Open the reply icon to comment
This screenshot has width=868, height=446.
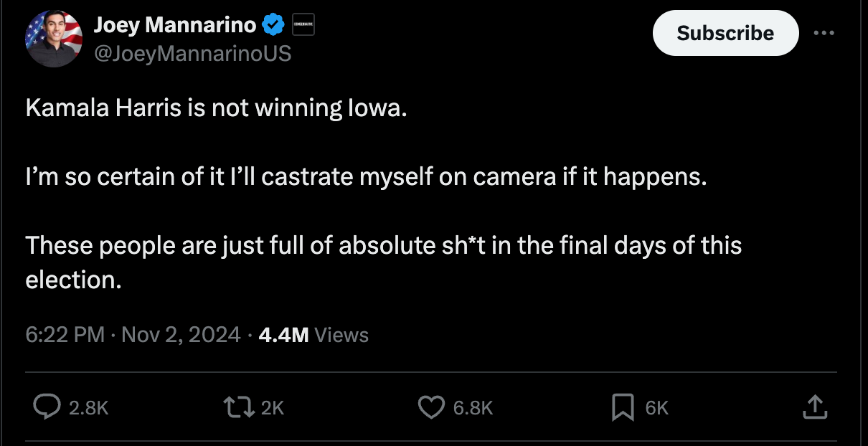(x=46, y=407)
